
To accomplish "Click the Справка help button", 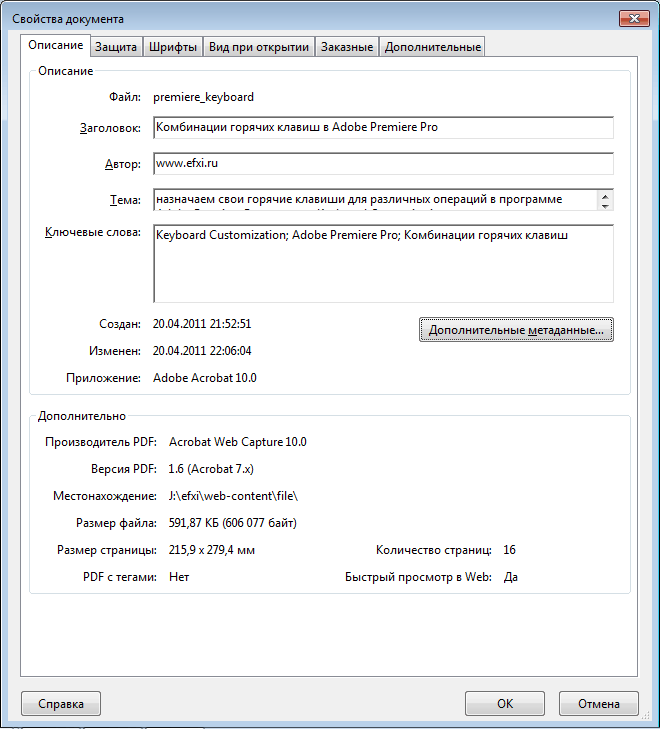I will point(61,704).
